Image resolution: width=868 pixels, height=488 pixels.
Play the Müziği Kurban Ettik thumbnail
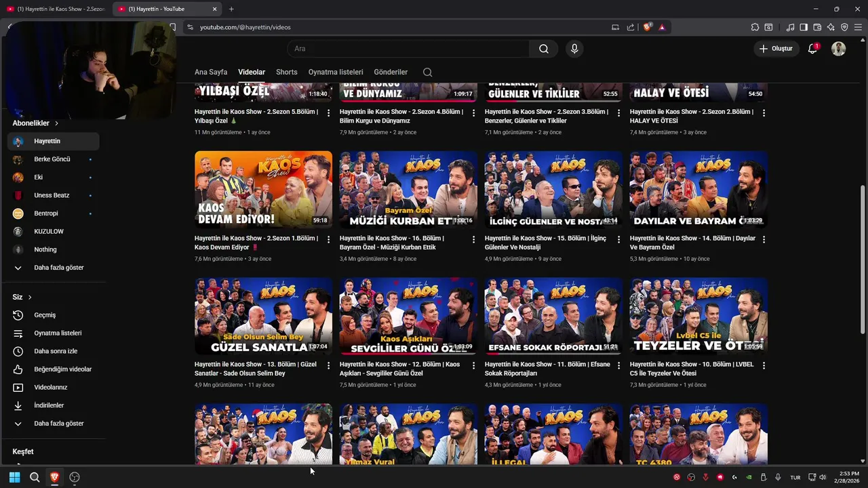point(408,189)
